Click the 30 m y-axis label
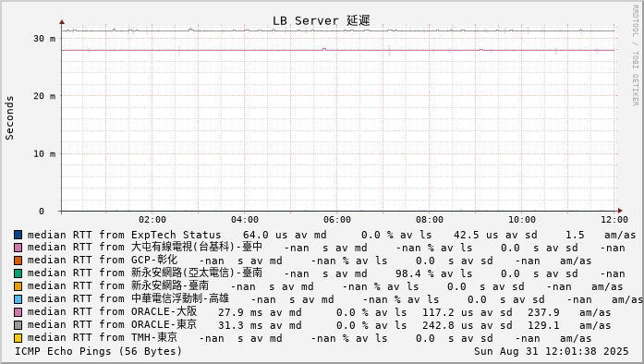The image size is (644, 364). 44,39
